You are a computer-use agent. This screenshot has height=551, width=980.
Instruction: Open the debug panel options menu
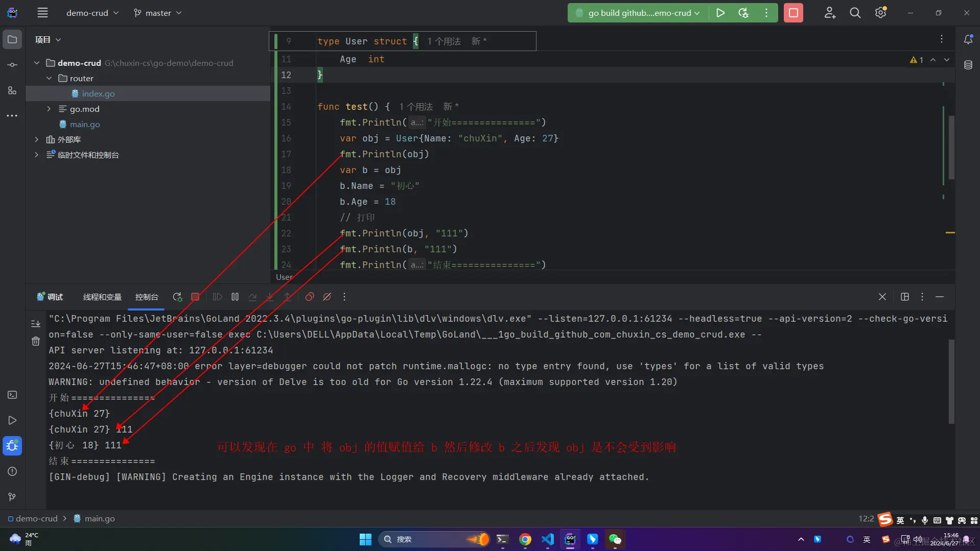click(922, 297)
